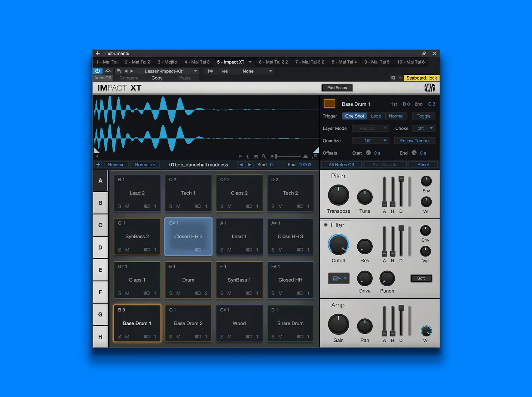Image resolution: width=532 pixels, height=397 pixels.
Task: Switch to the 3 - Mojito tab
Action: (167, 62)
